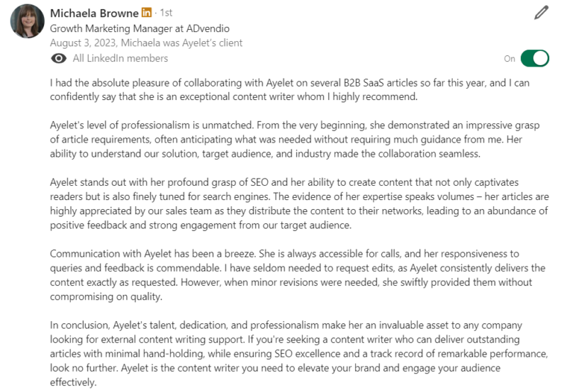Click the eye visibility icon

(x=59, y=58)
